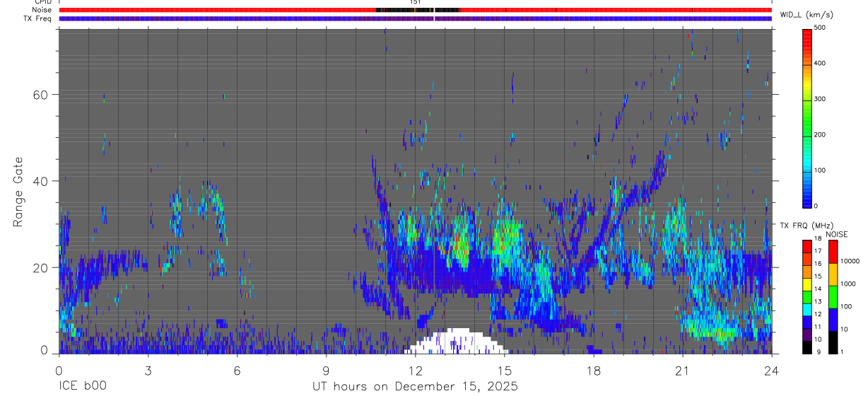This screenshot has width=868, height=401.
Task: Click the '20' range gate tick label
Action: pos(41,267)
